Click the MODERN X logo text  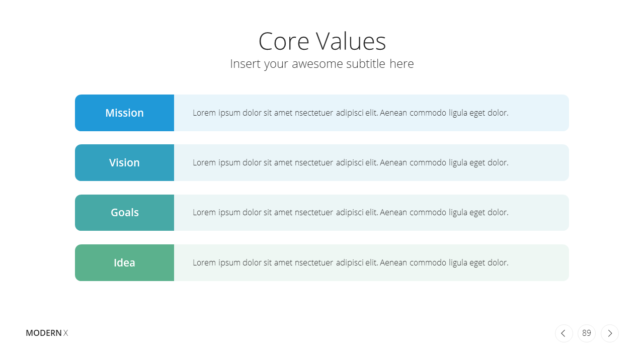(x=47, y=333)
